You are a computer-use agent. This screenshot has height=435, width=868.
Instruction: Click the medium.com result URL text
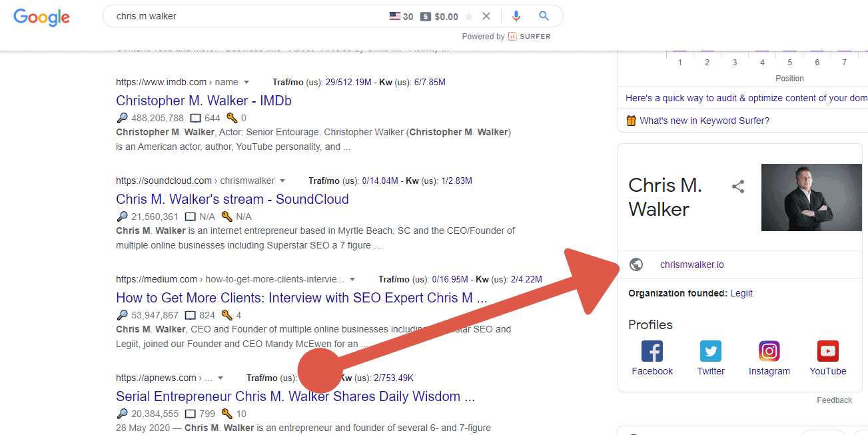(x=230, y=280)
